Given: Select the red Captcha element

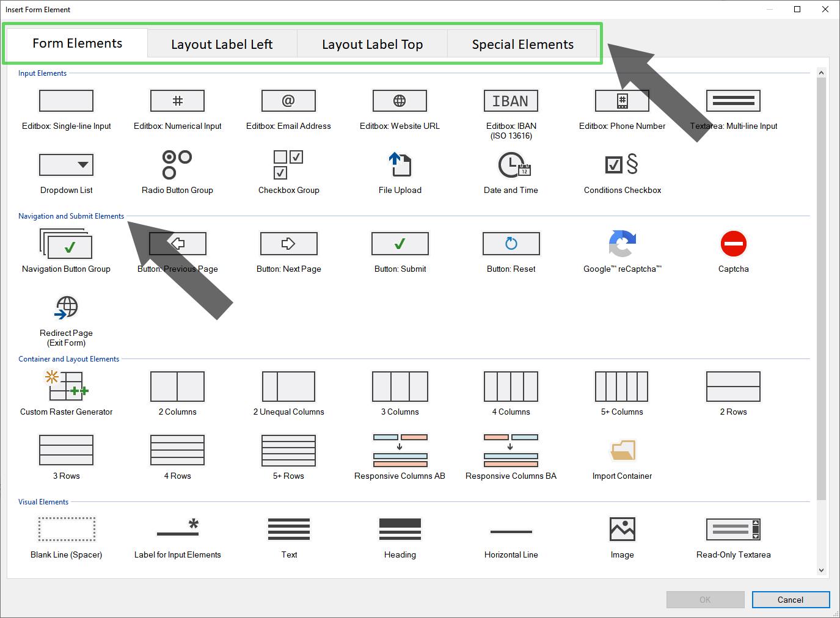Looking at the screenshot, I should (733, 251).
